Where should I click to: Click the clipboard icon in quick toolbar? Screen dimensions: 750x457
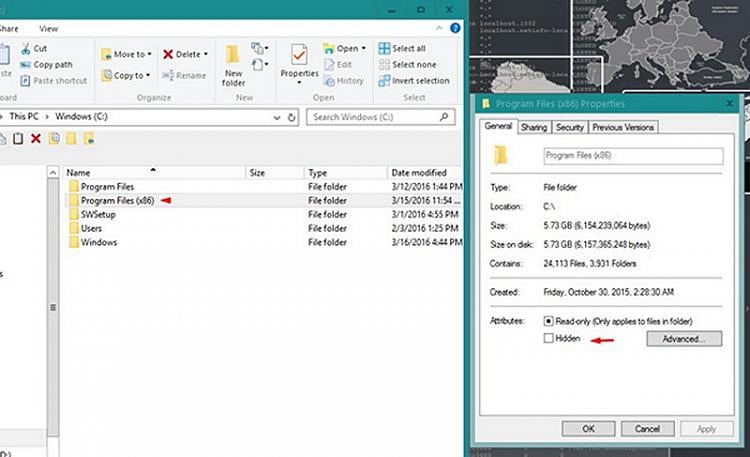coord(18,139)
